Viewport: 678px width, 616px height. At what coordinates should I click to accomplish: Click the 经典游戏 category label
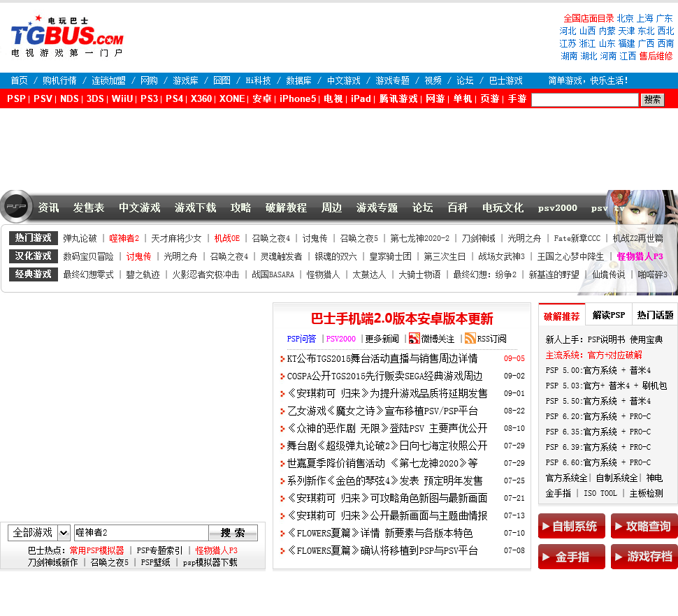[x=34, y=274]
